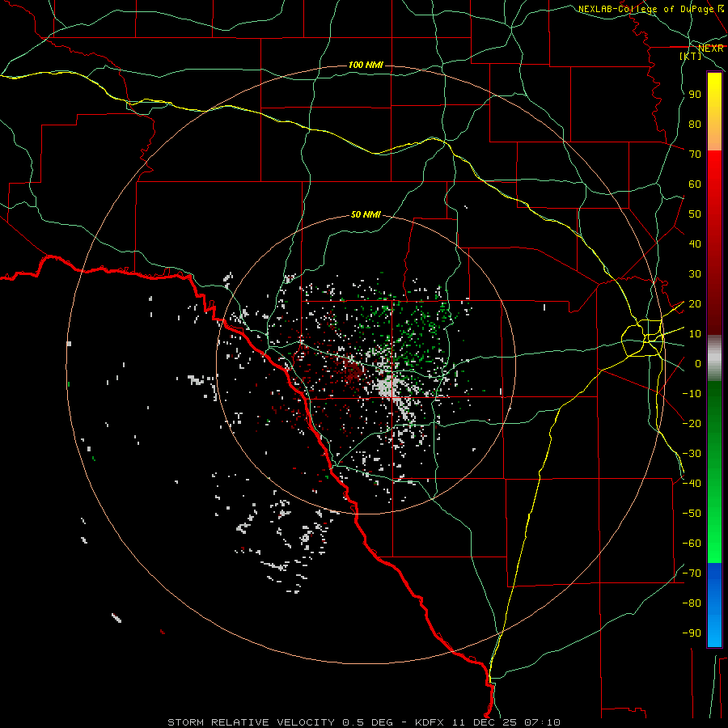Click the Storm Relative Velocity caption text
This screenshot has width=728, height=728.
click(364, 722)
